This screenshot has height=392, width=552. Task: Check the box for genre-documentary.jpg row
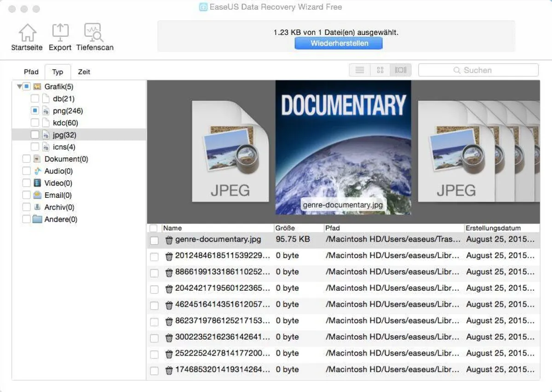[x=154, y=239]
